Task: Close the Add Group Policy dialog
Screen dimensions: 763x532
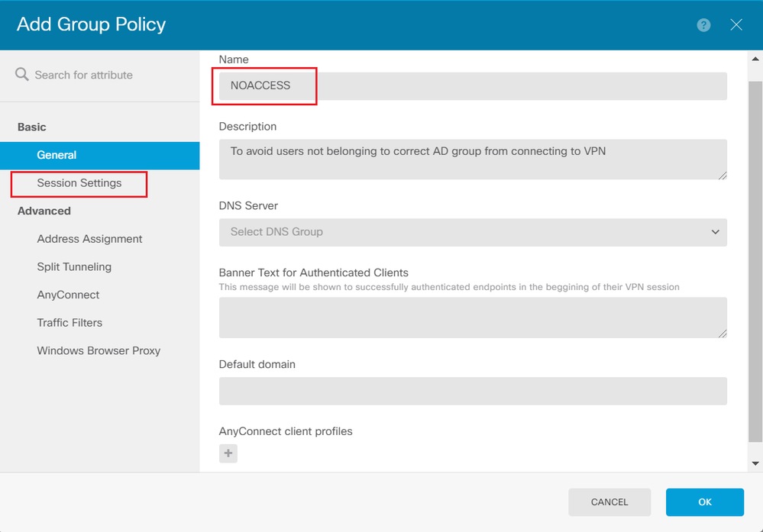Action: click(x=736, y=25)
